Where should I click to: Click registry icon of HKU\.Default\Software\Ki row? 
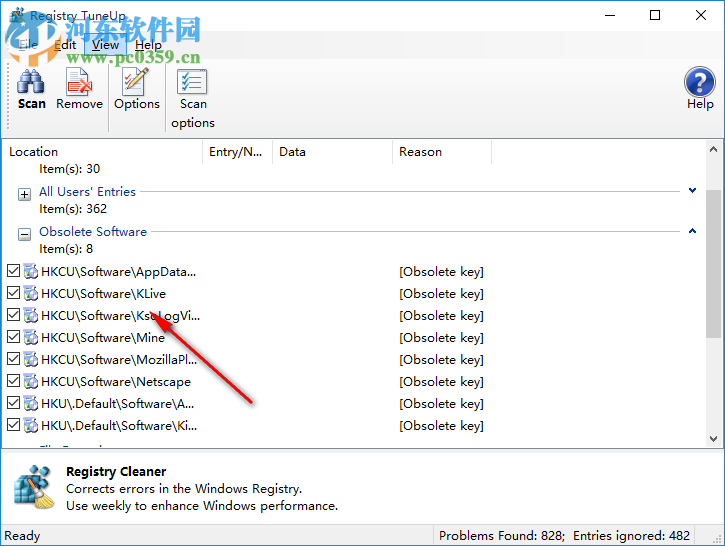[31, 425]
